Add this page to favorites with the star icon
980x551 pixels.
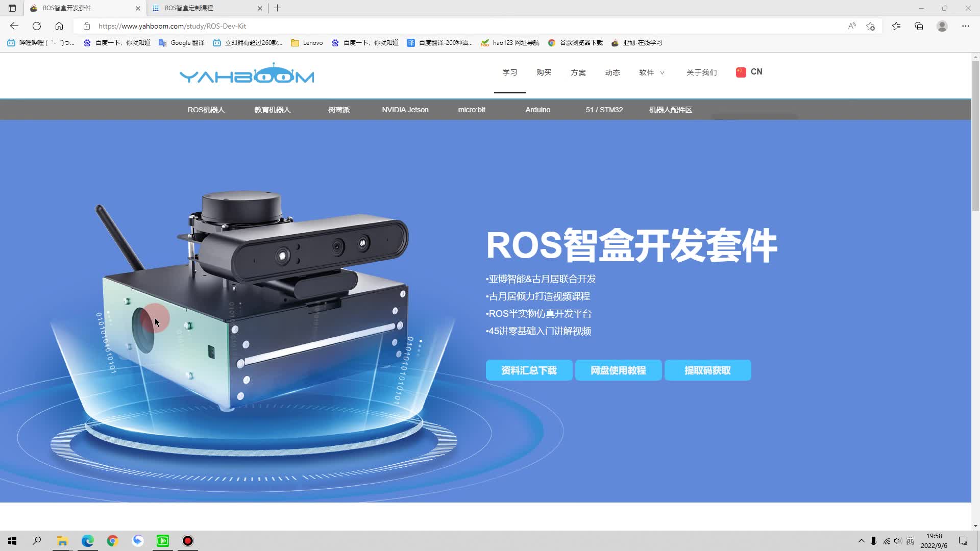pyautogui.click(x=871, y=26)
